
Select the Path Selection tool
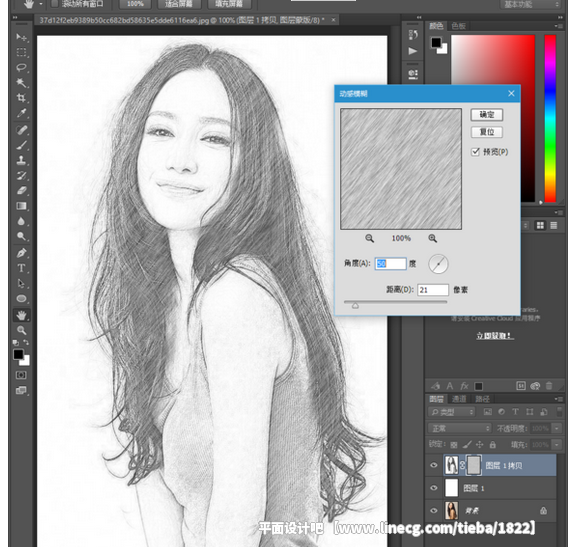(x=21, y=283)
